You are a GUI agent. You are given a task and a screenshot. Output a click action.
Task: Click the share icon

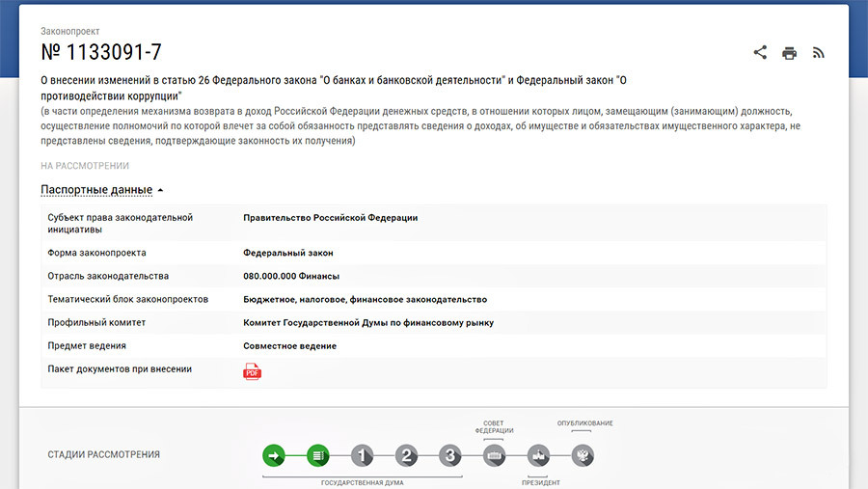(x=760, y=53)
